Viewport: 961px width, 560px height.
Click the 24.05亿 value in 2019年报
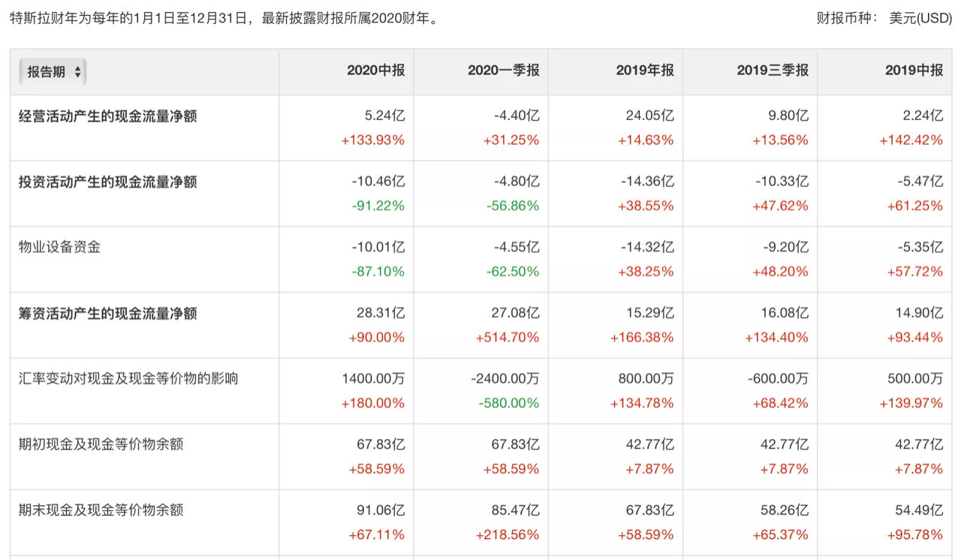point(650,116)
